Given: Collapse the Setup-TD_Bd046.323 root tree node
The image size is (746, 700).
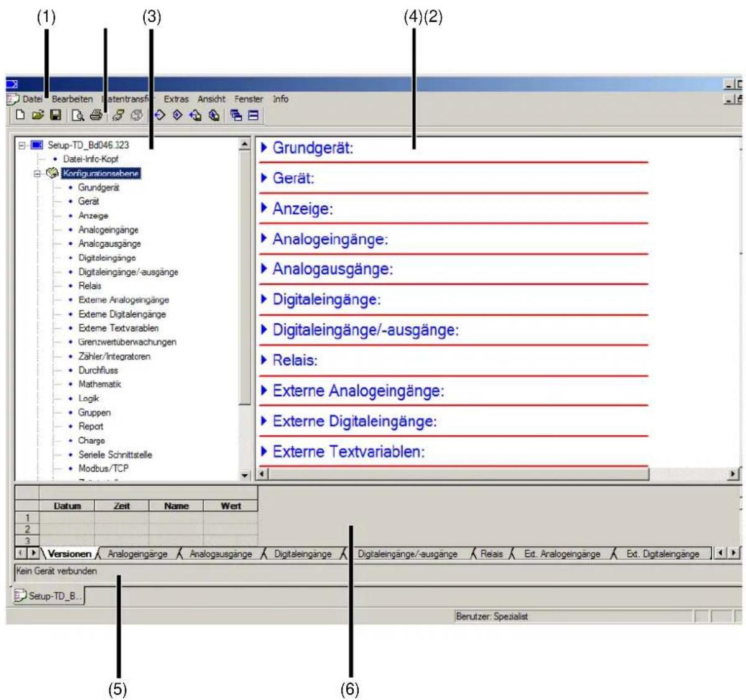Looking at the screenshot, I should [22, 145].
